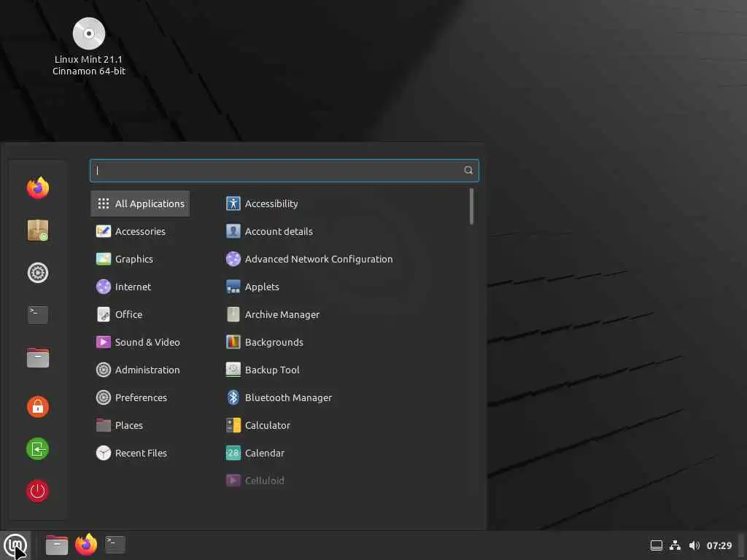
Task: Focus the menu search field
Action: [285, 171]
